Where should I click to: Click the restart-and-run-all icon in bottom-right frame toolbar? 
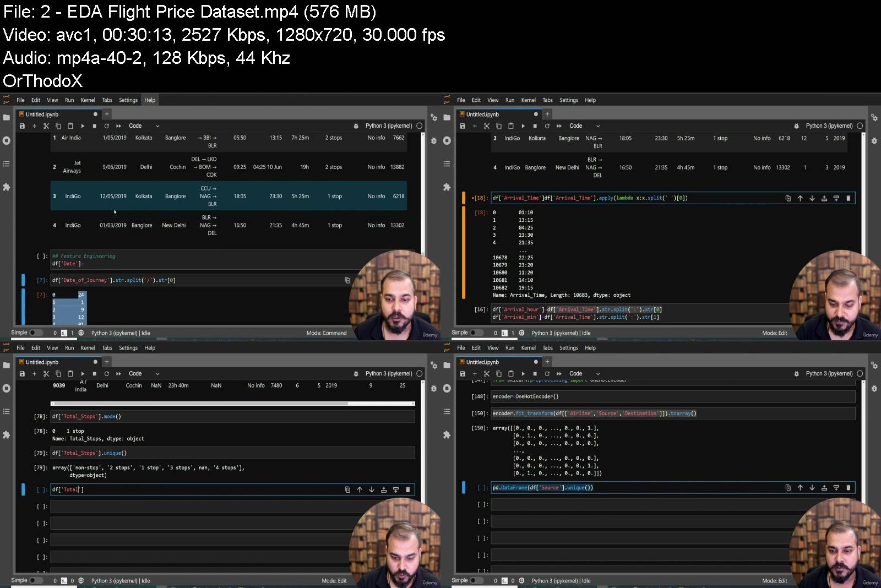click(x=559, y=374)
